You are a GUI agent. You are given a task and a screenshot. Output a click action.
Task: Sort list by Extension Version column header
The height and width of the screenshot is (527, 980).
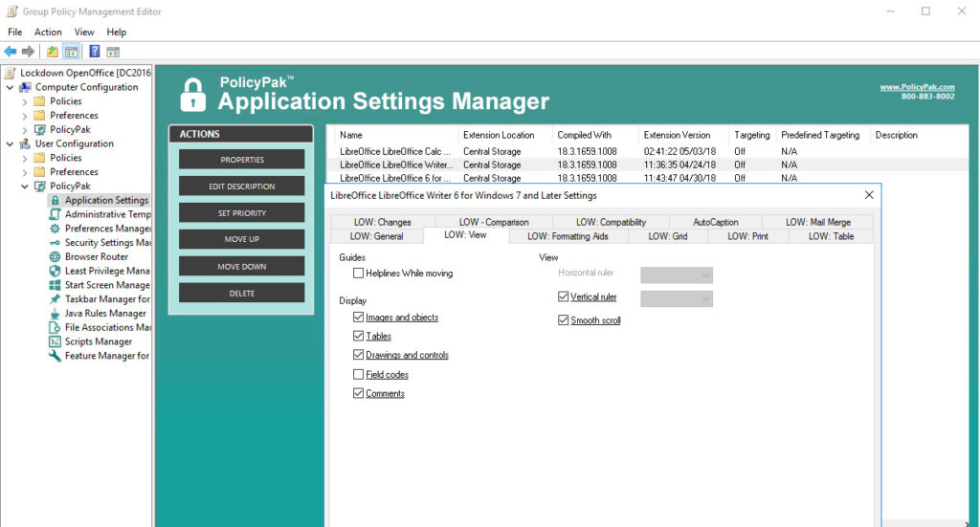click(683, 135)
